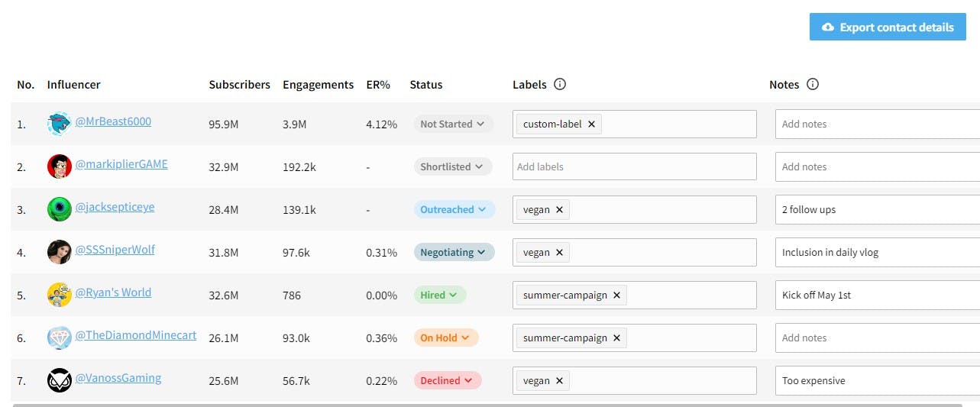Remove the vegan label from jacksepticeye
Image resolution: width=980 pixels, height=407 pixels.
pos(559,210)
